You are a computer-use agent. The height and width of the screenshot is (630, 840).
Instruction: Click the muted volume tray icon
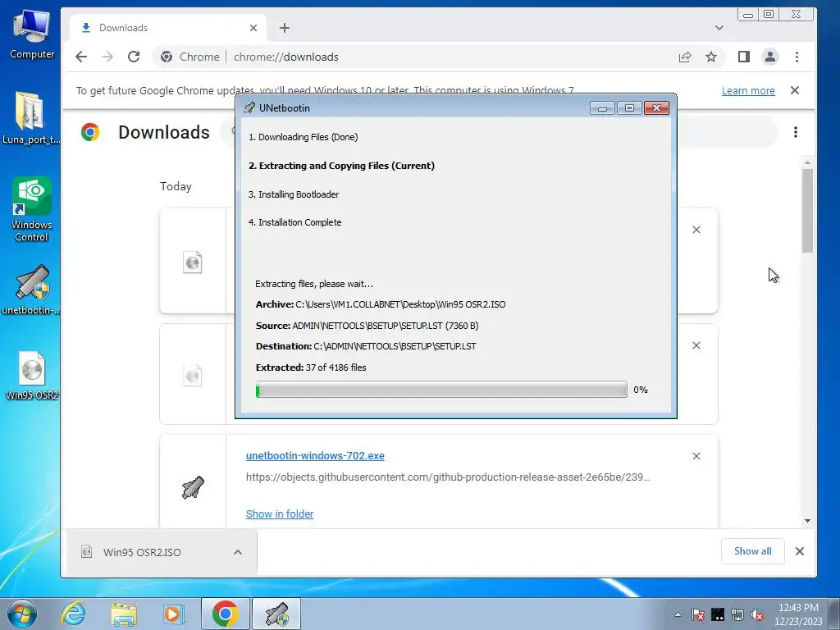pyautogui.click(x=757, y=614)
